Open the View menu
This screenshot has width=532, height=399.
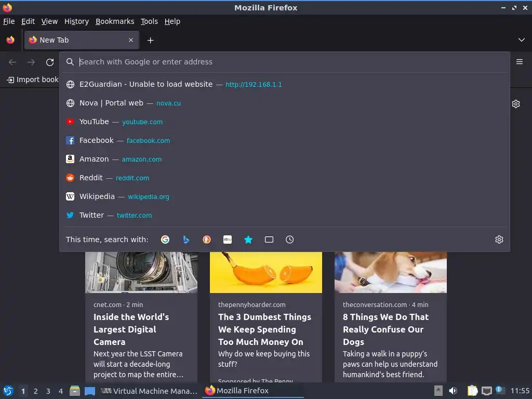(x=49, y=21)
